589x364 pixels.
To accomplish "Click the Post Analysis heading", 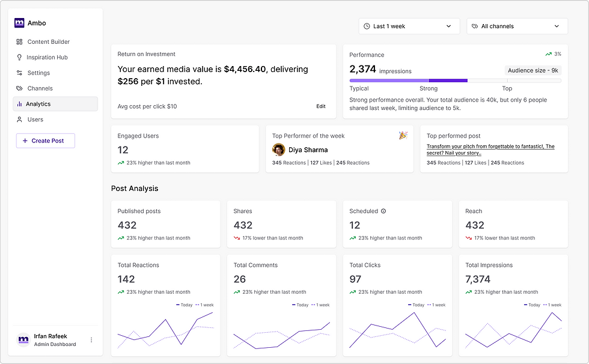I will pyautogui.click(x=135, y=189).
